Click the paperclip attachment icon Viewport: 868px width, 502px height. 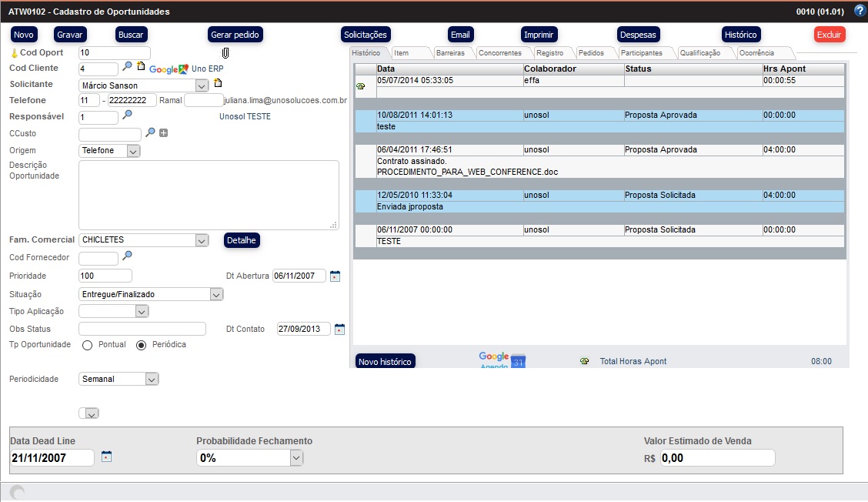pos(225,53)
